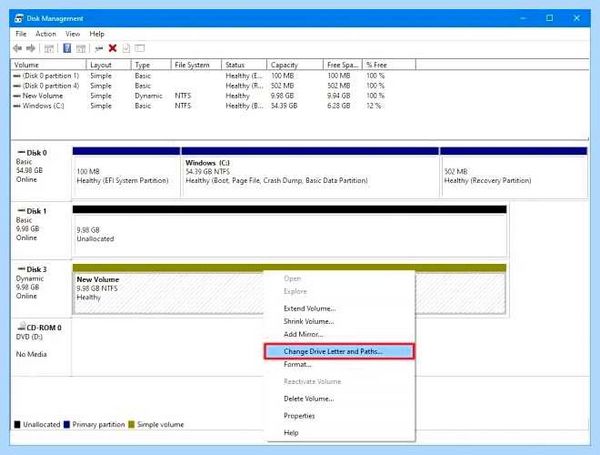Click the blue Help question mark toolbar icon

pos(67,48)
